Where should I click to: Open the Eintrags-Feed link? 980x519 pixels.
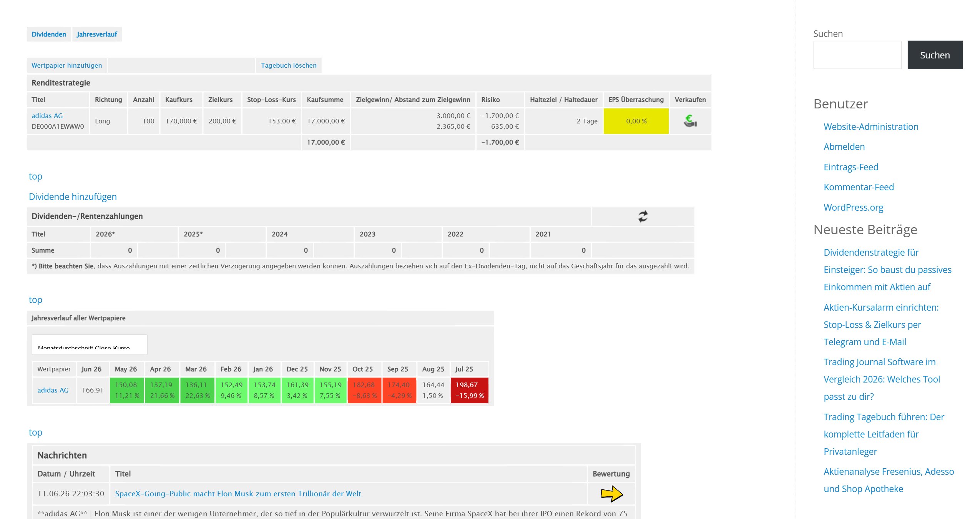pos(851,167)
